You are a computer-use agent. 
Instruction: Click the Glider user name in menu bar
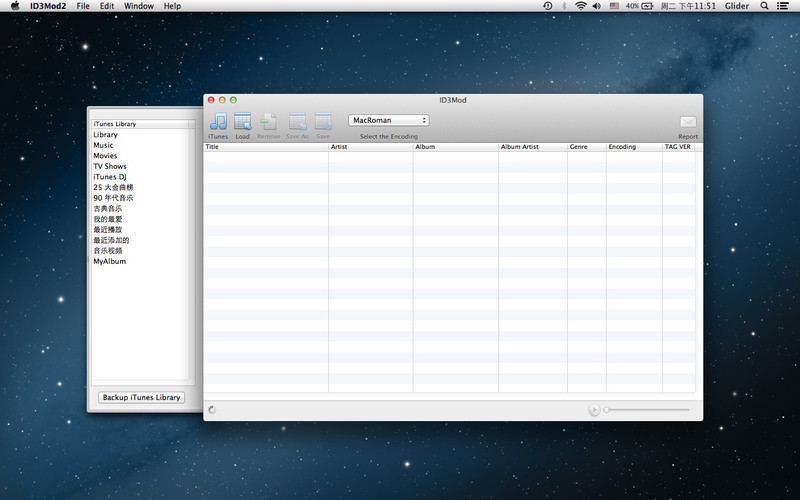coord(737,6)
